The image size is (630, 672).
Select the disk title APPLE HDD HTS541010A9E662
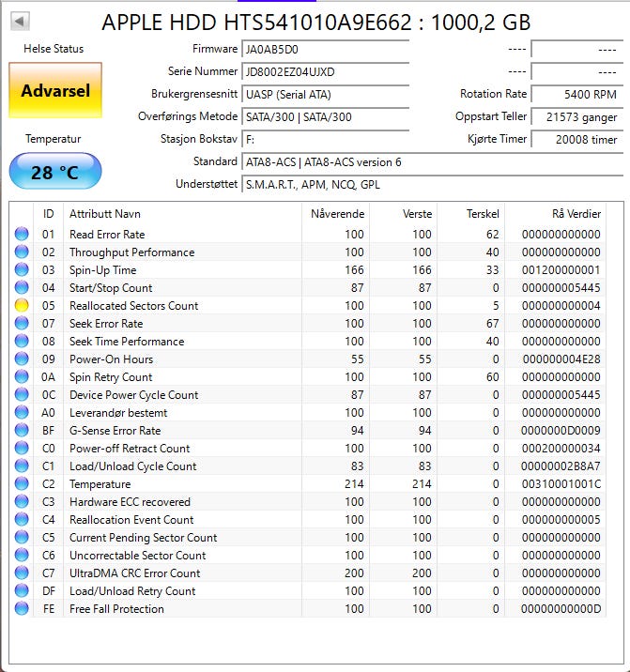click(x=256, y=22)
